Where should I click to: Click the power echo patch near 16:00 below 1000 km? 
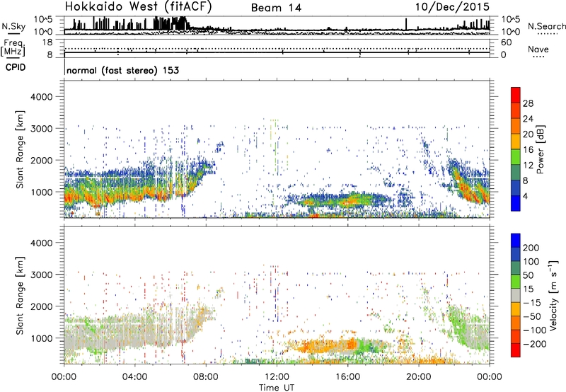point(347,200)
